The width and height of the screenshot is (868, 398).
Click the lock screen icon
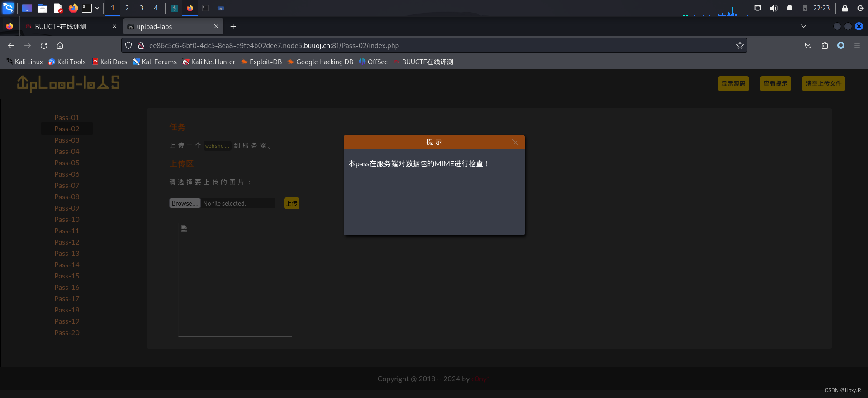pos(844,8)
